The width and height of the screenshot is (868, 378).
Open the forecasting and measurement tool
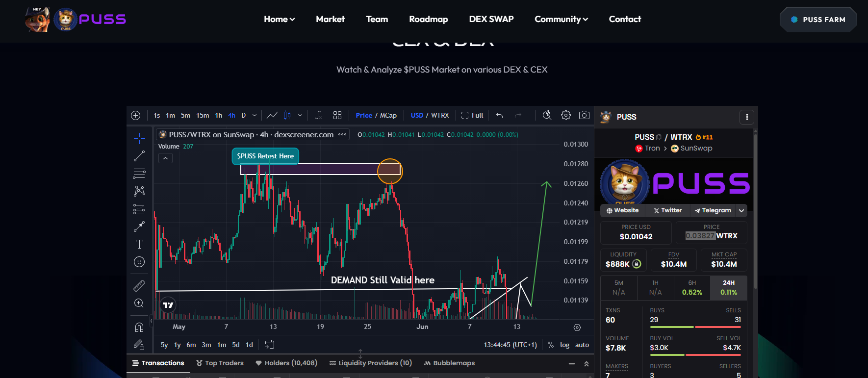pyautogui.click(x=139, y=209)
